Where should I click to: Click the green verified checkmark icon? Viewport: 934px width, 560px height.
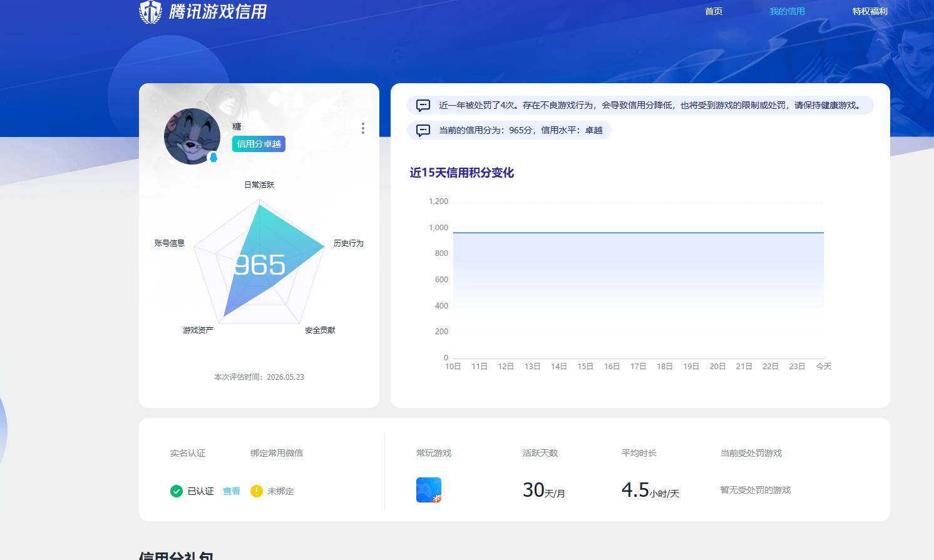177,491
